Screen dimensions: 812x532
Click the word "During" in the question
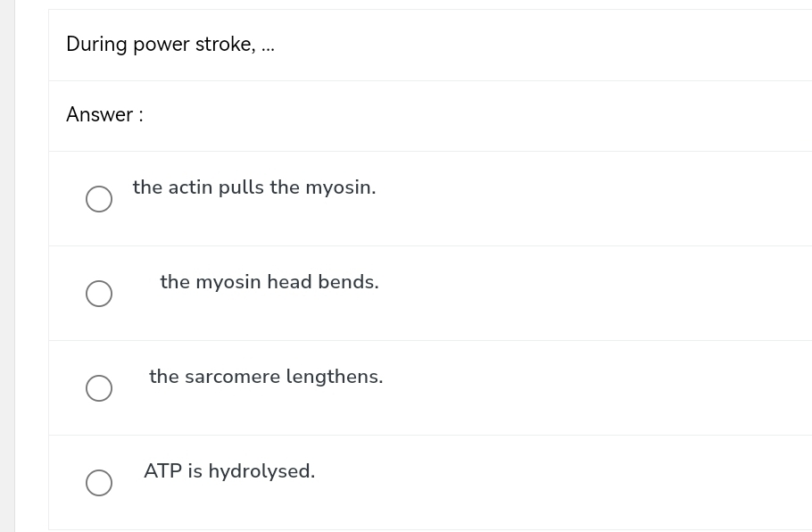click(x=96, y=45)
